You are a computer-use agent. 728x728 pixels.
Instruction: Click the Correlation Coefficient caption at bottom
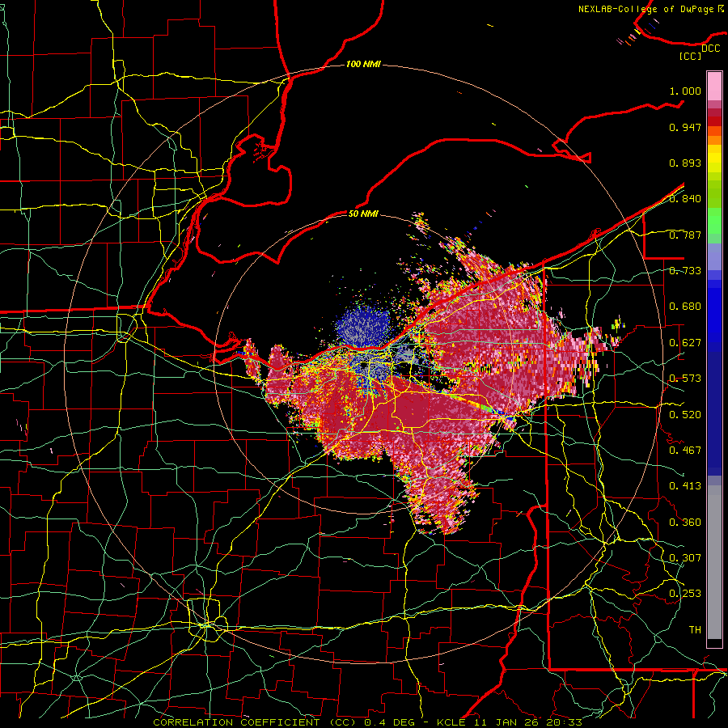[368, 722]
